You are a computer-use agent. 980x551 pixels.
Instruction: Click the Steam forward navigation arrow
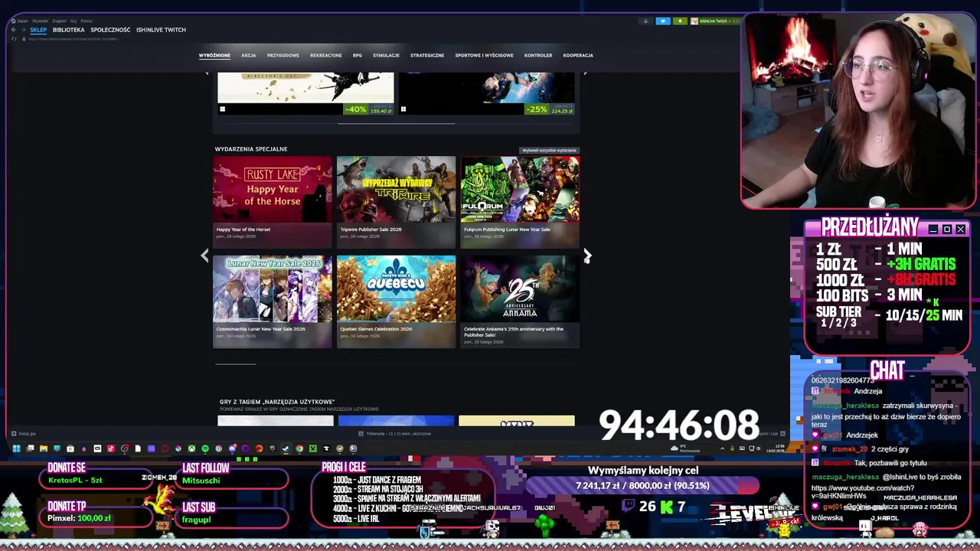(23, 30)
